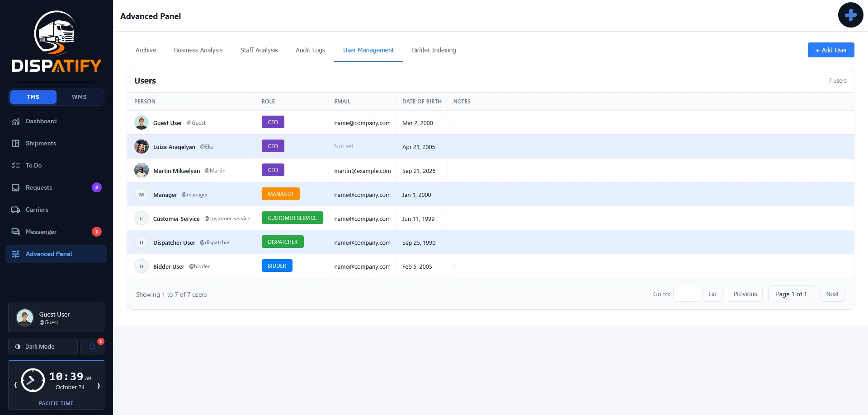The height and width of the screenshot is (415, 868).
Task: Click the MANAGER role badge
Action: [281, 194]
